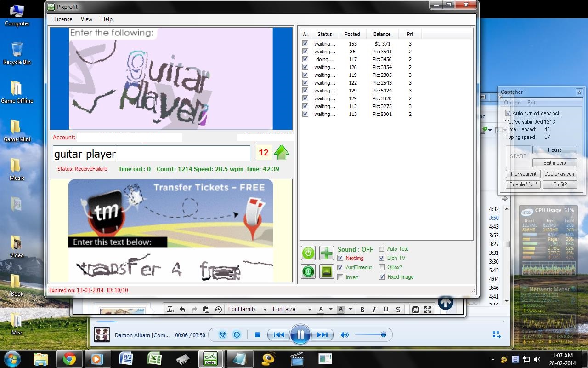Image resolution: width=588 pixels, height=368 pixels.
Task: Click the Captchas sum button
Action: (x=560, y=174)
